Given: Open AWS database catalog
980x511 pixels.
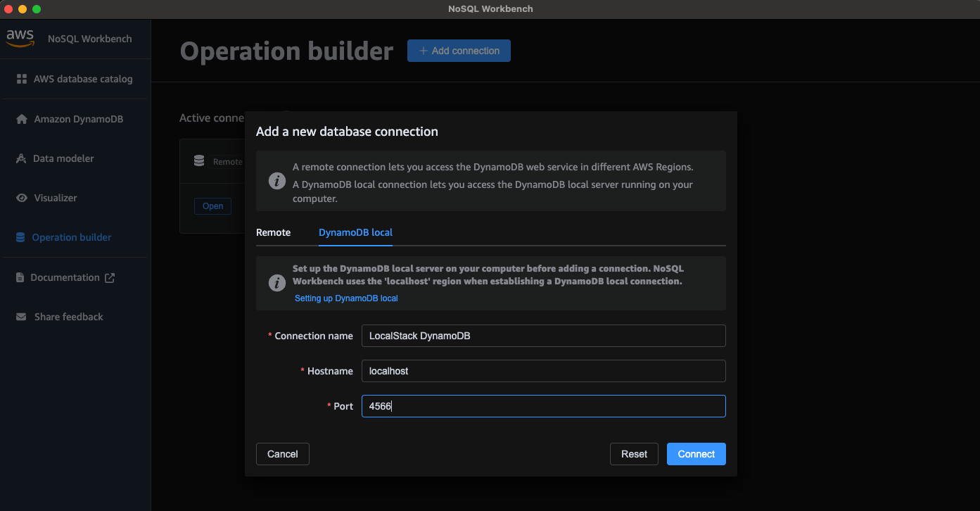Looking at the screenshot, I should (83, 79).
